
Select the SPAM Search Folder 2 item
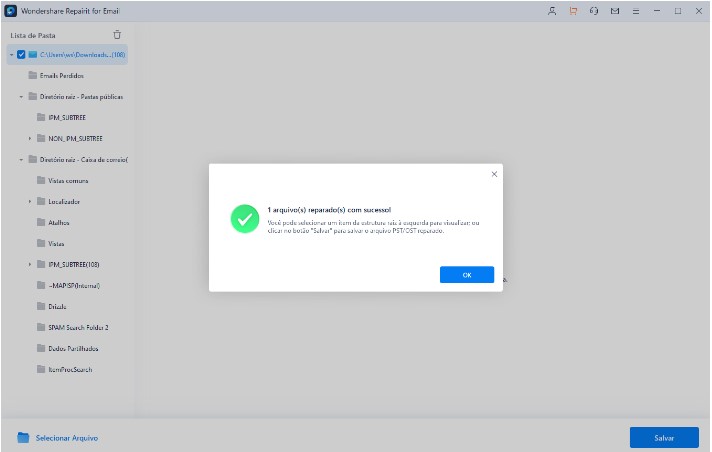78,327
